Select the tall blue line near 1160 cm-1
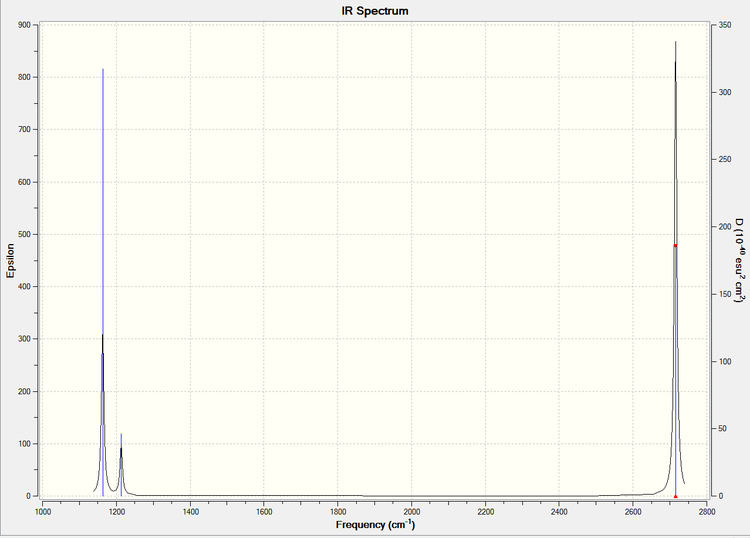Image resolution: width=750 pixels, height=538 pixels. pos(103,282)
